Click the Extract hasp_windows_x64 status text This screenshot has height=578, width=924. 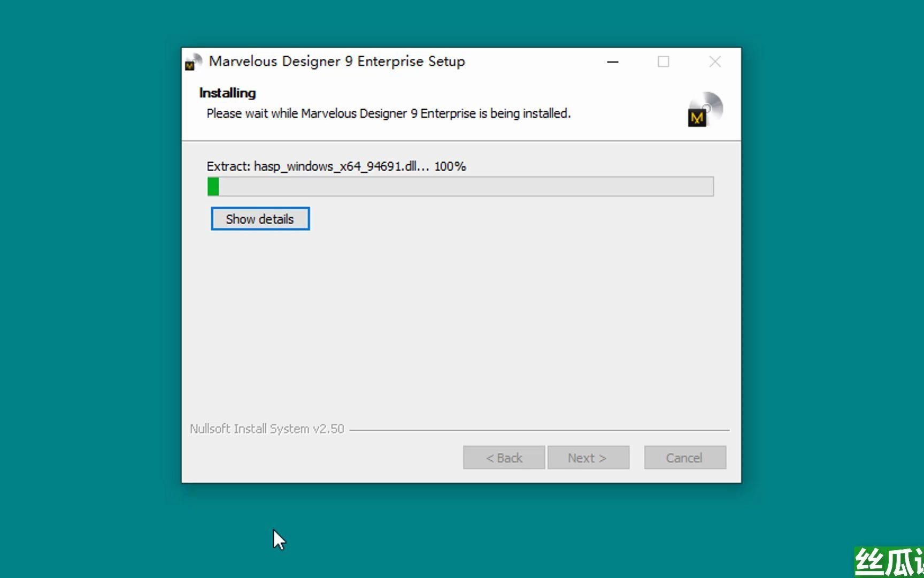click(x=336, y=166)
